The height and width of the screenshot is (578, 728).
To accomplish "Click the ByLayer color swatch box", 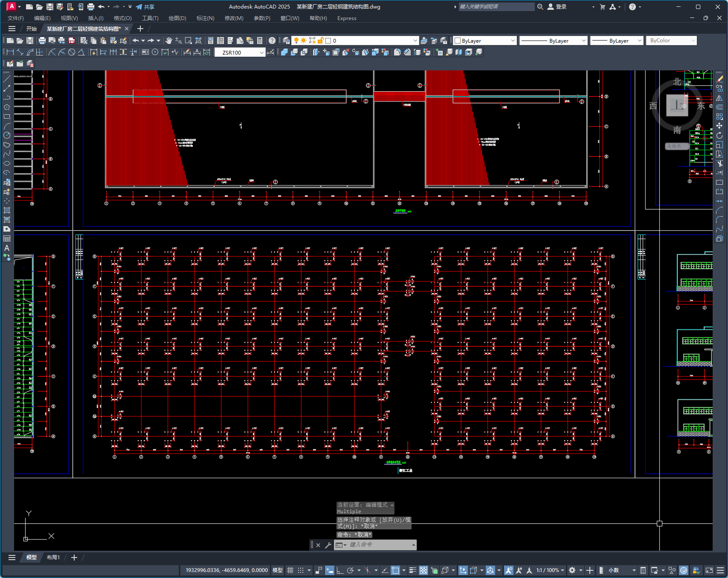I will pyautogui.click(x=458, y=41).
